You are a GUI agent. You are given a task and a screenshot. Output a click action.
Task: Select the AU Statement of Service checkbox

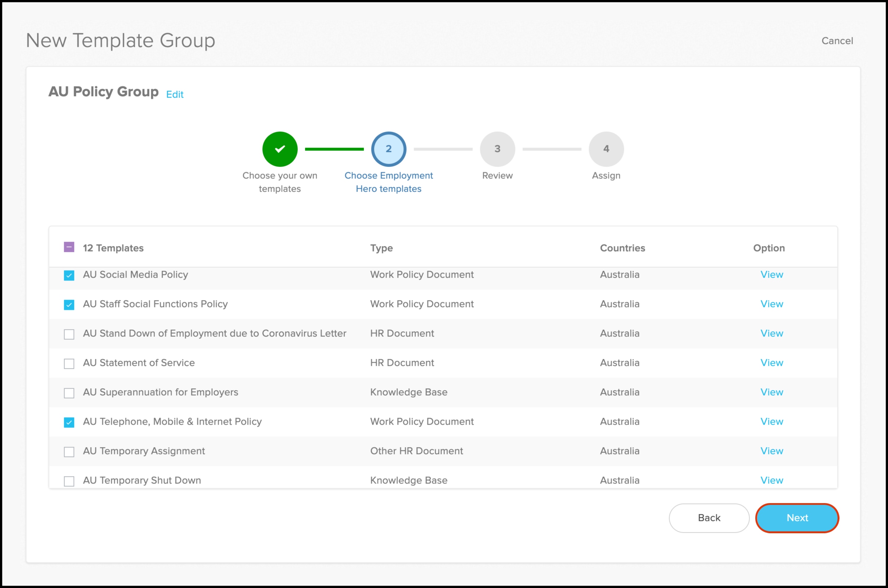pyautogui.click(x=69, y=363)
